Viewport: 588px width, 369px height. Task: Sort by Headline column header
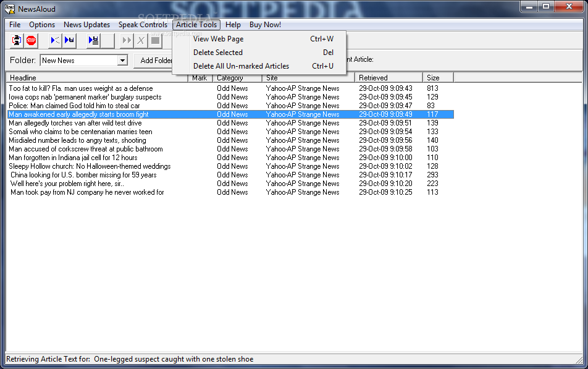[x=97, y=78]
